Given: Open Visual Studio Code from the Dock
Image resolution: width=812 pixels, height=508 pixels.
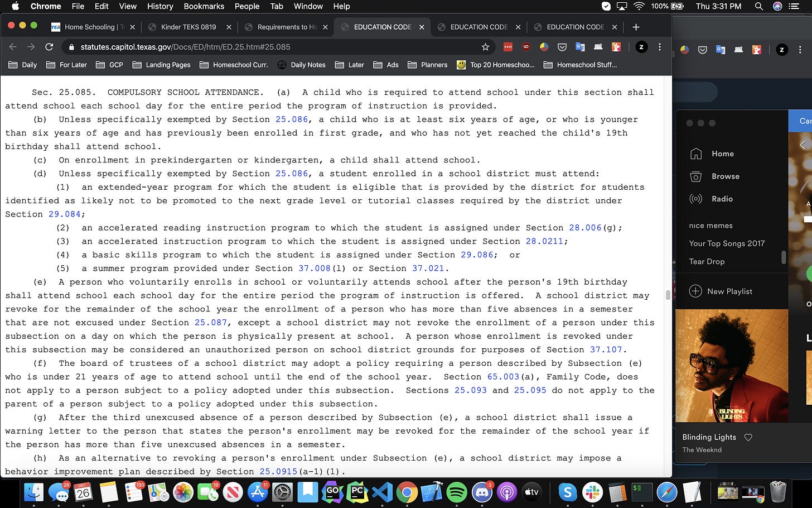Looking at the screenshot, I should 382,492.
